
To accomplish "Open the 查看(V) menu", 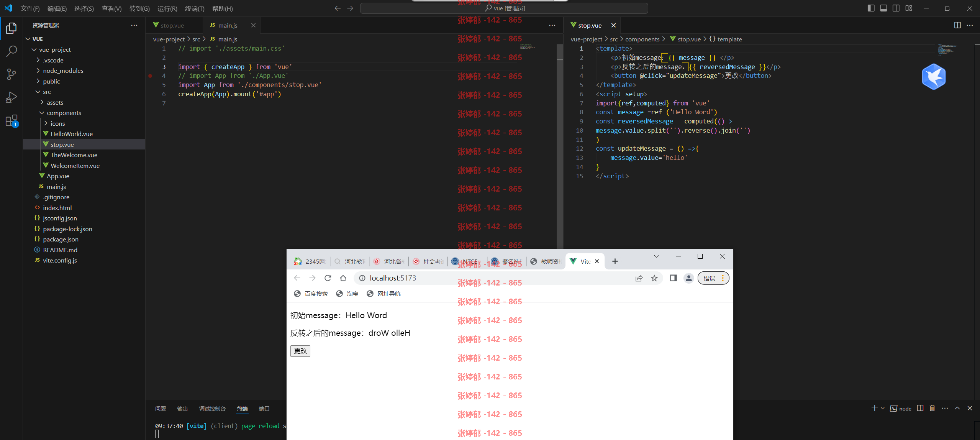I will click(x=111, y=8).
